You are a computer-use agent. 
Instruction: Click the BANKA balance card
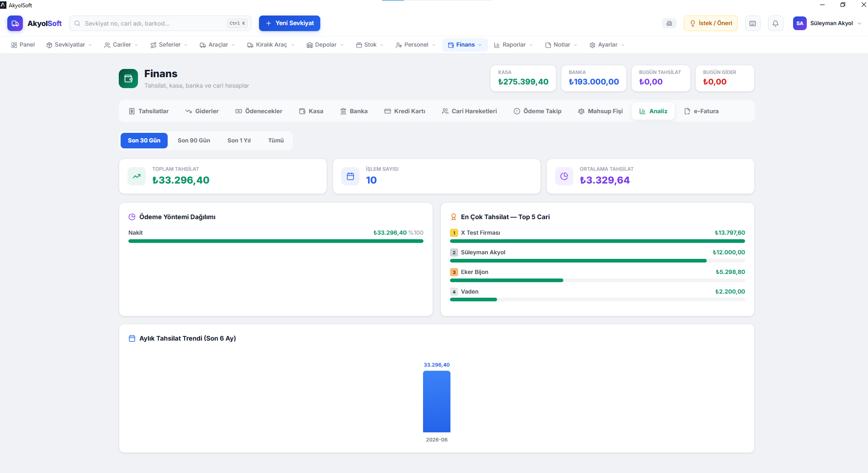pos(594,78)
